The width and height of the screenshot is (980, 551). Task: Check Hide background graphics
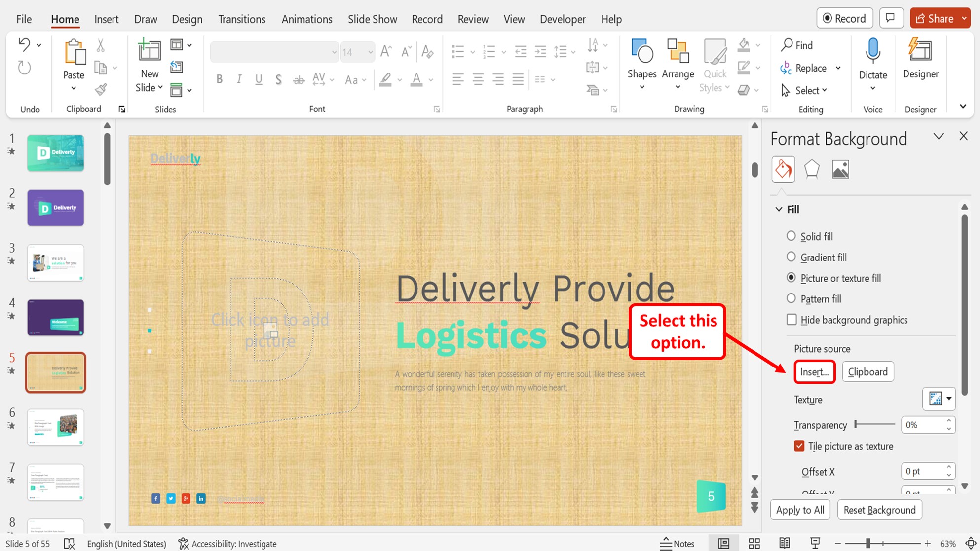[792, 320]
